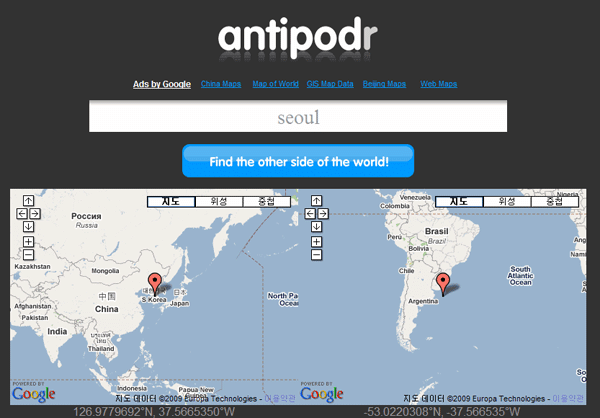Click the Google logo on right map

pyautogui.click(x=321, y=394)
